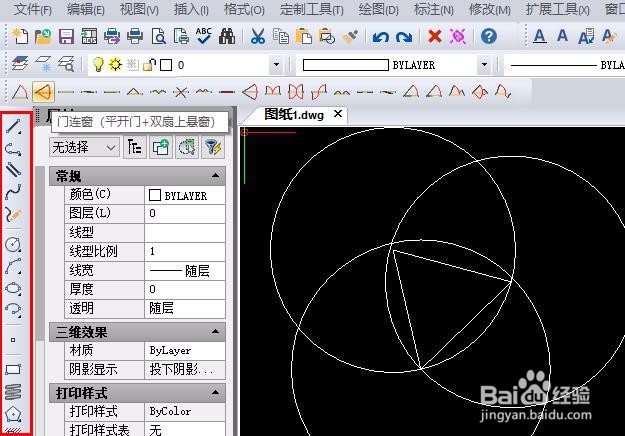Select the Point tool
625x436 pixels.
[x=13, y=340]
